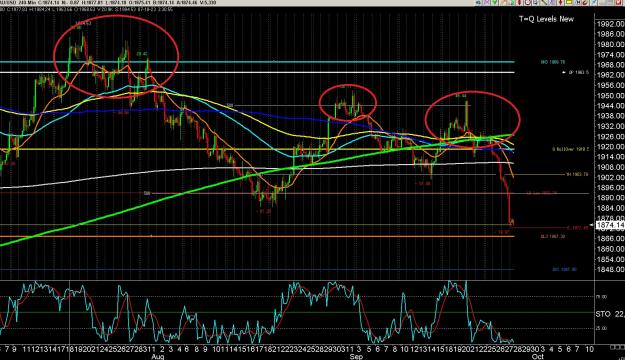This screenshot has height=360, width=625.
Task: Click the "Oct" month label on time axis
Action: (538, 357)
